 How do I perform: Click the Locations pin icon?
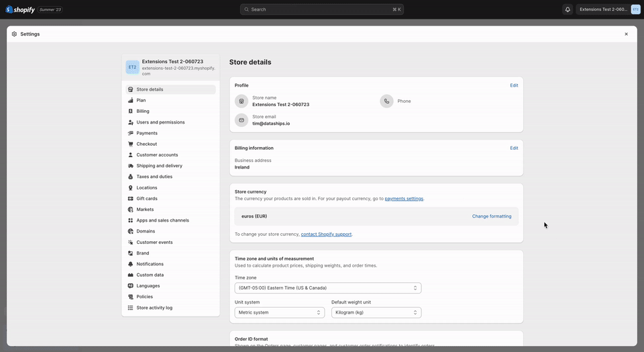pos(131,187)
